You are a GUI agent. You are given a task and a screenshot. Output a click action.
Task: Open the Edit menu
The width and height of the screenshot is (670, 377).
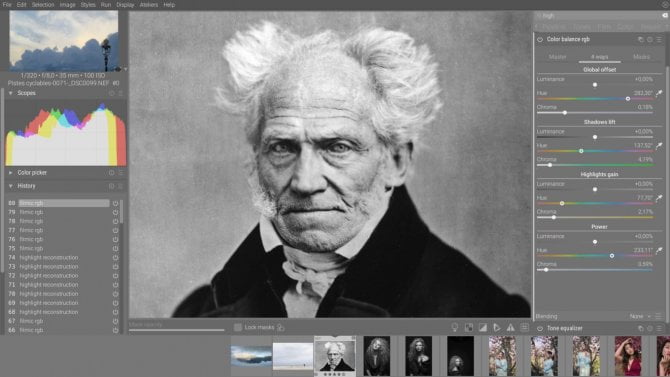coord(21,5)
